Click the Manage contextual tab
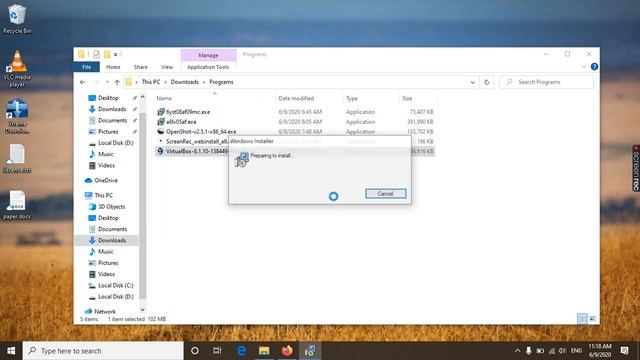The width and height of the screenshot is (640, 360). [x=208, y=55]
